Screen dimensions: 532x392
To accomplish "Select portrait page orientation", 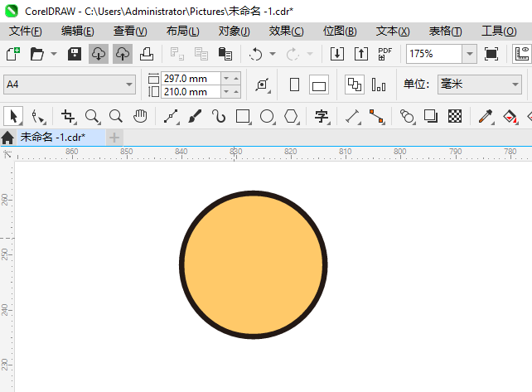I will 294,85.
